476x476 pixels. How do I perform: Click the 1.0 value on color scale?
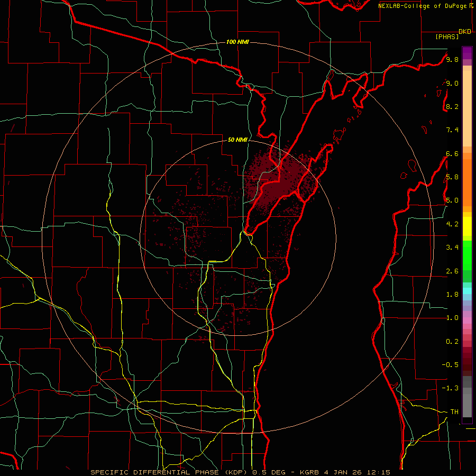[452, 318]
